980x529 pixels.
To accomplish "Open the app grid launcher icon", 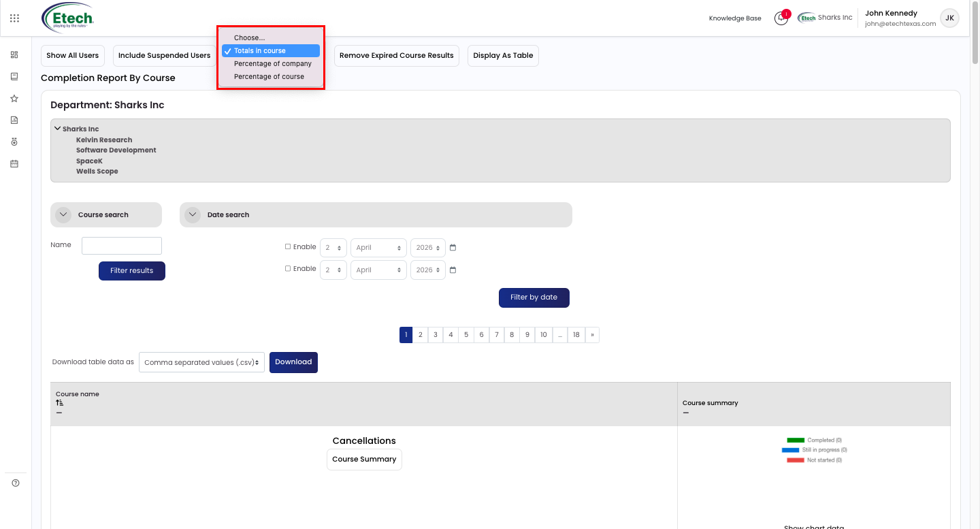I will pos(14,18).
